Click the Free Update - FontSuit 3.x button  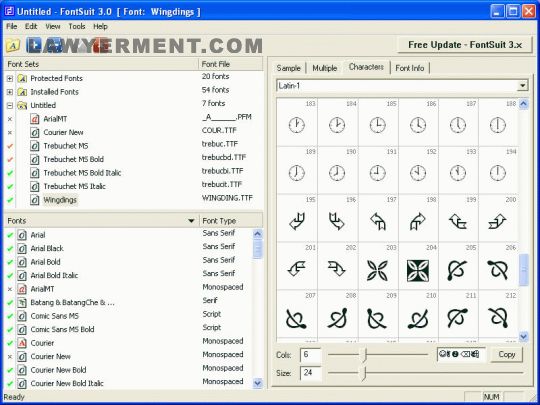[465, 45]
